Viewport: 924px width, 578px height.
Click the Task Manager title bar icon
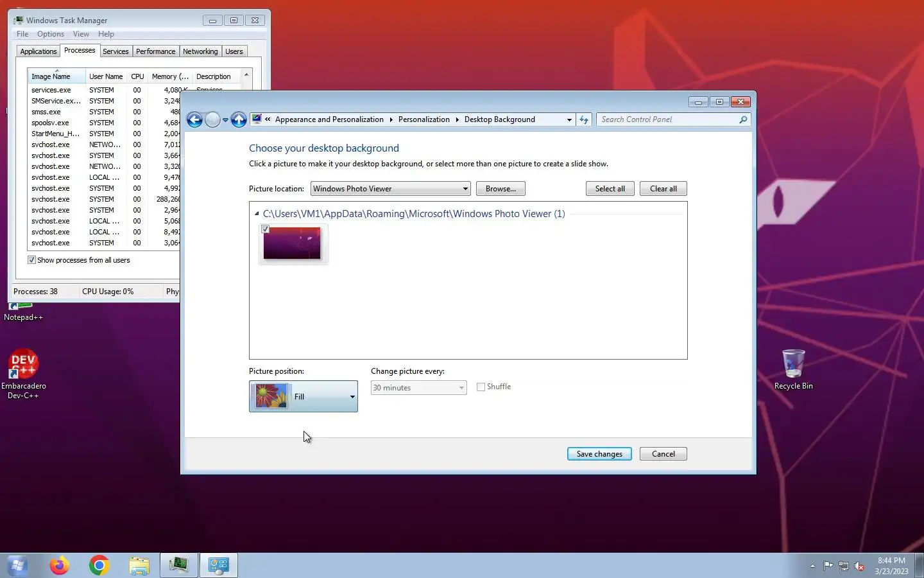pyautogui.click(x=19, y=21)
